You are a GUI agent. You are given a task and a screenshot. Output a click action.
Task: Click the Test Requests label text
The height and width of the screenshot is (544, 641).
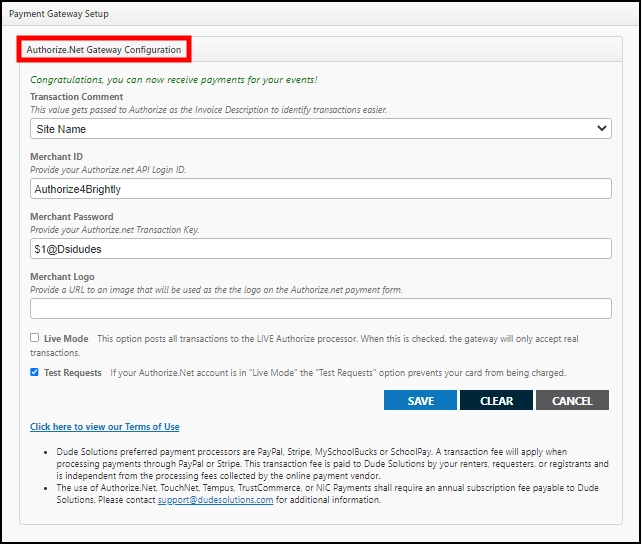point(73,373)
